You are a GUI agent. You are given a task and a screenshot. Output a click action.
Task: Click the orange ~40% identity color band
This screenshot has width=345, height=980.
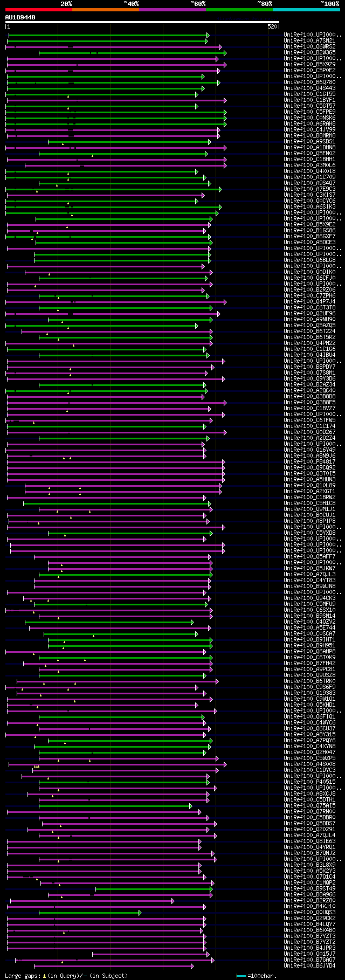pyautogui.click(x=105, y=9)
